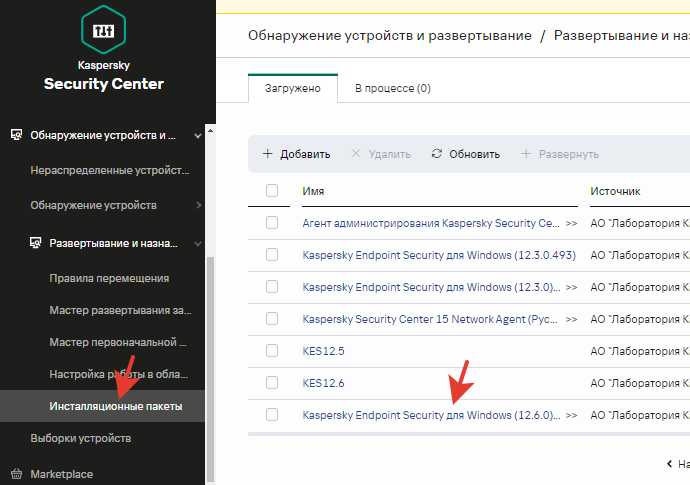Open Kaspersky Security Center 15 Network Agent link
The height and width of the screenshot is (485, 690).
pyautogui.click(x=430, y=319)
